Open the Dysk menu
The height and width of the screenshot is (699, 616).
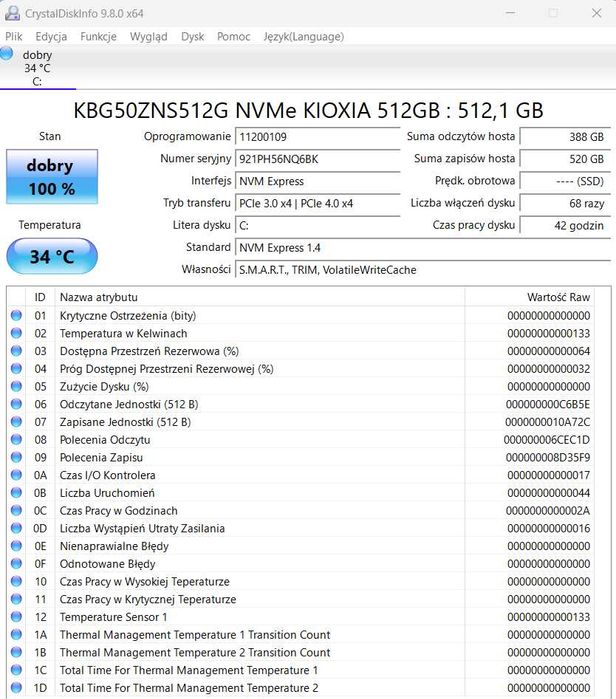coord(193,37)
